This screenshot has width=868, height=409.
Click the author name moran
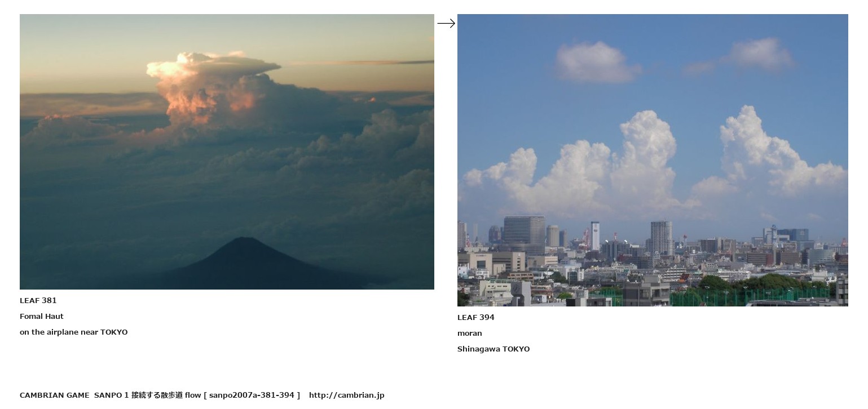point(470,333)
